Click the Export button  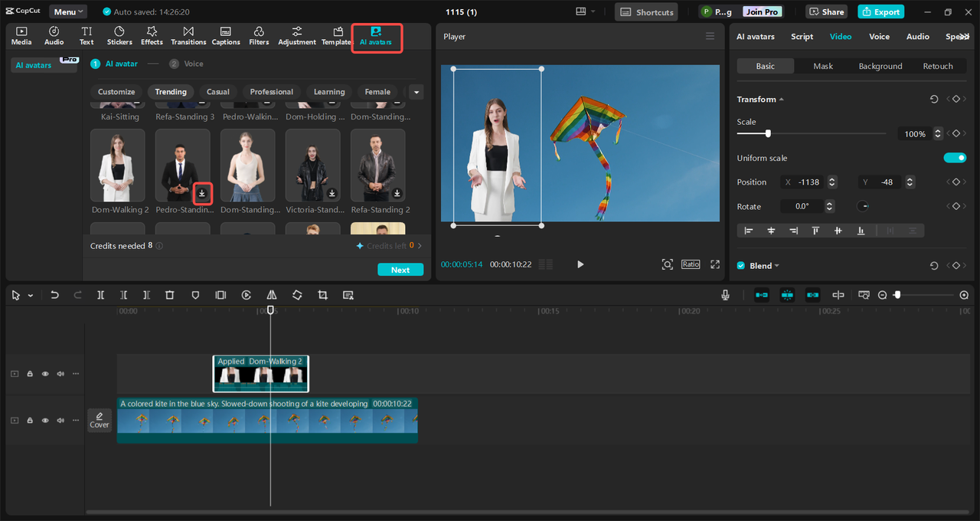(880, 12)
